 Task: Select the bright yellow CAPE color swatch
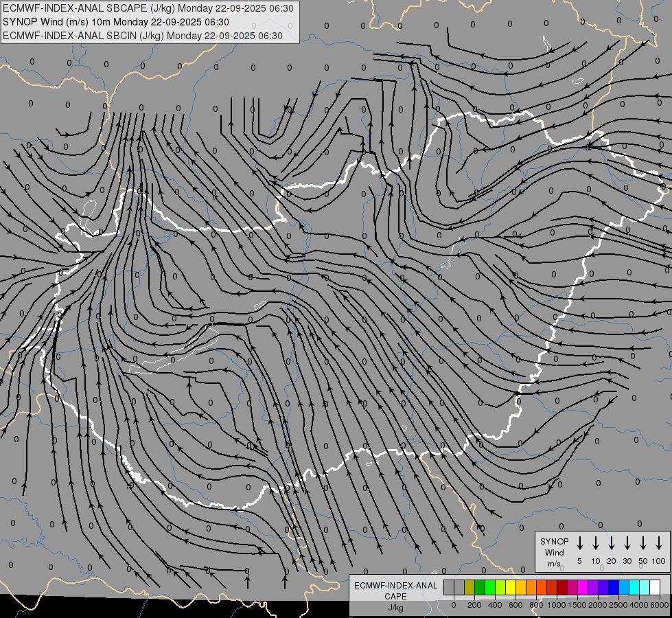pyautogui.click(x=511, y=587)
